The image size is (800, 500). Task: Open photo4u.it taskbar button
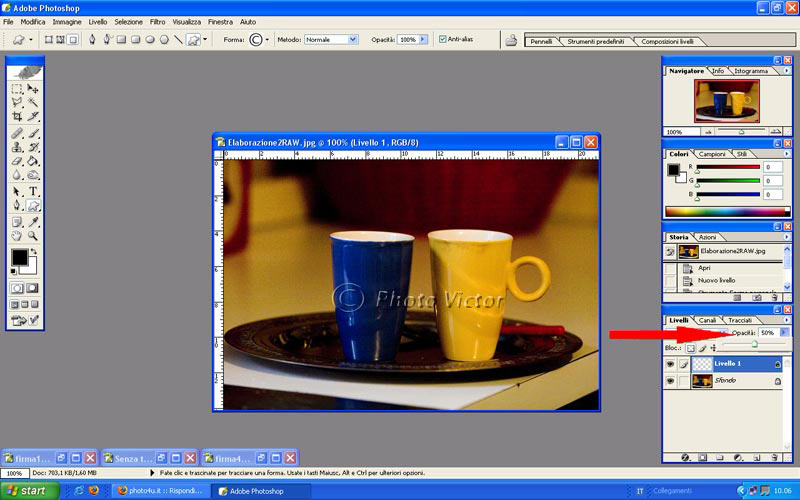[x=160, y=491]
